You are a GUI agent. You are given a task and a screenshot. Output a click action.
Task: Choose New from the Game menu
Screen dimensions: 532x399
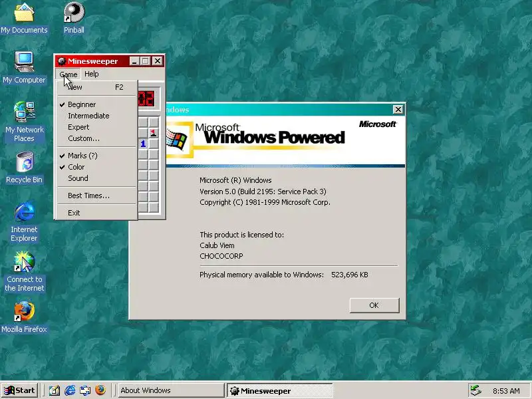96,87
